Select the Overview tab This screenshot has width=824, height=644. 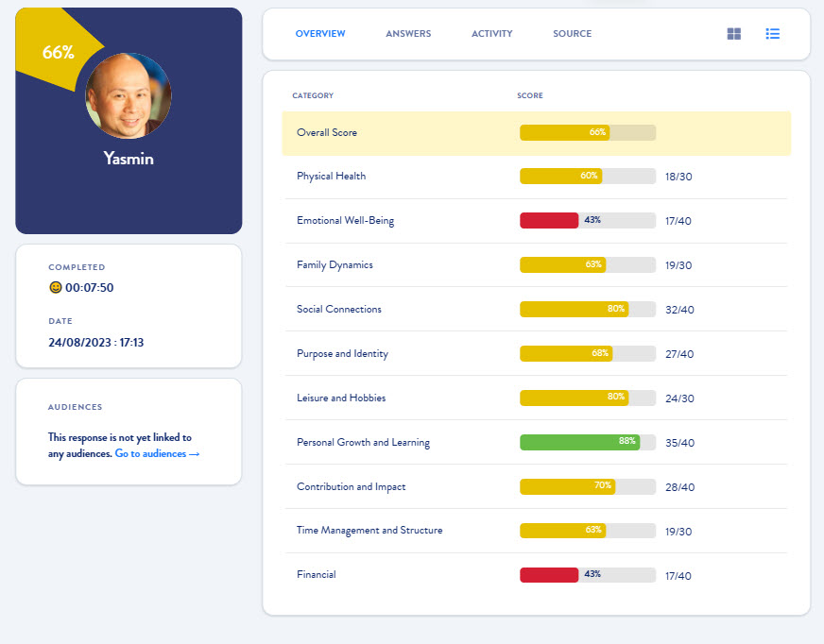pos(319,33)
